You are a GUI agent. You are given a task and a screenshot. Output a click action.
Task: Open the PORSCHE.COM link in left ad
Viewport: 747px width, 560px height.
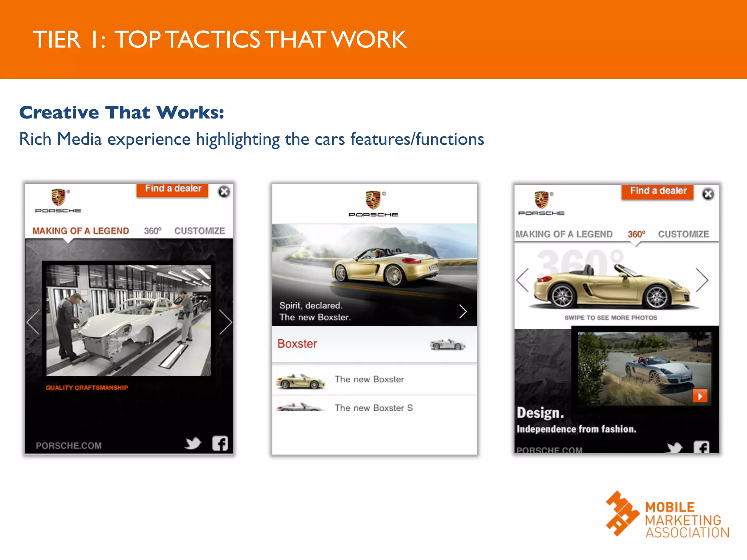[69, 446]
